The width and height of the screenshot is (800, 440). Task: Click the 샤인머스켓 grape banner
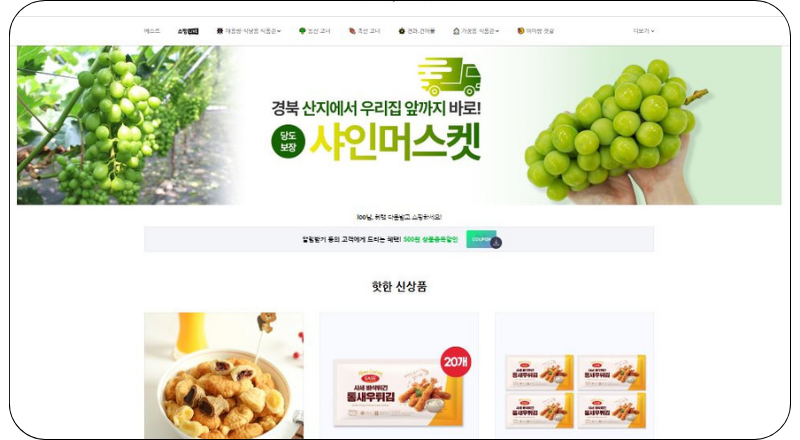pyautogui.click(x=399, y=126)
